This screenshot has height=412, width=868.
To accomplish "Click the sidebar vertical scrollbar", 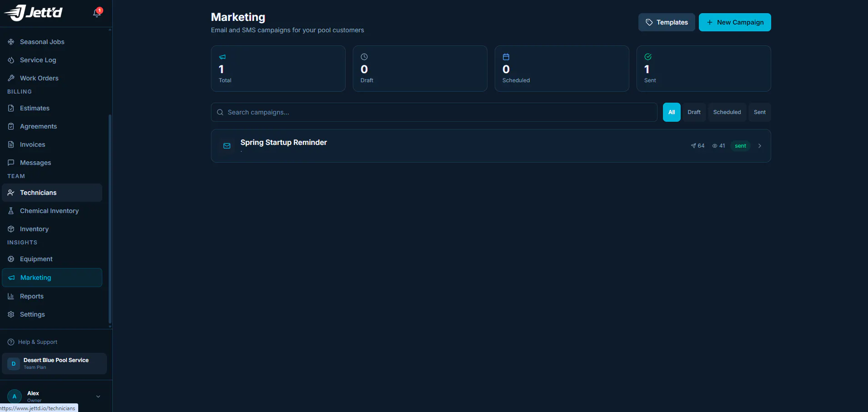I will [x=110, y=219].
